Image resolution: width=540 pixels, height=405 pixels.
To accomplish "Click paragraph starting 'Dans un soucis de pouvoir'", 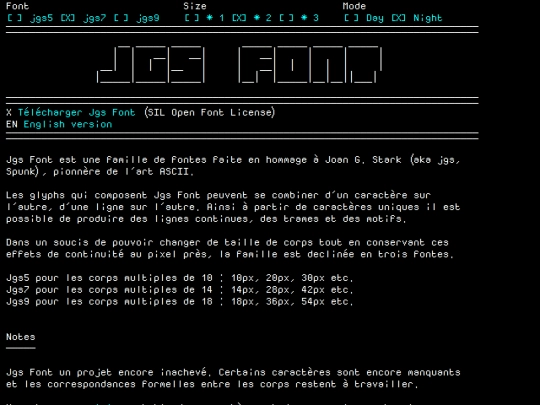I will point(230,248).
